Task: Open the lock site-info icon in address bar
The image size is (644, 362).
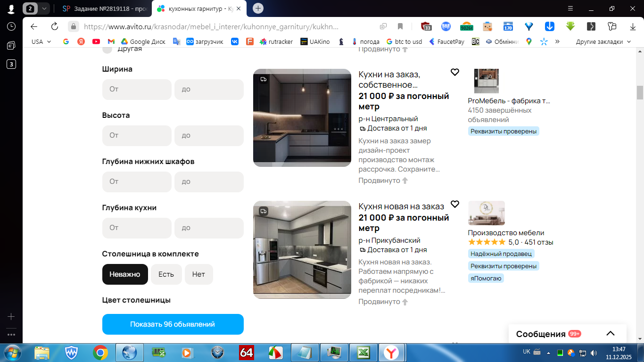Action: click(x=73, y=26)
